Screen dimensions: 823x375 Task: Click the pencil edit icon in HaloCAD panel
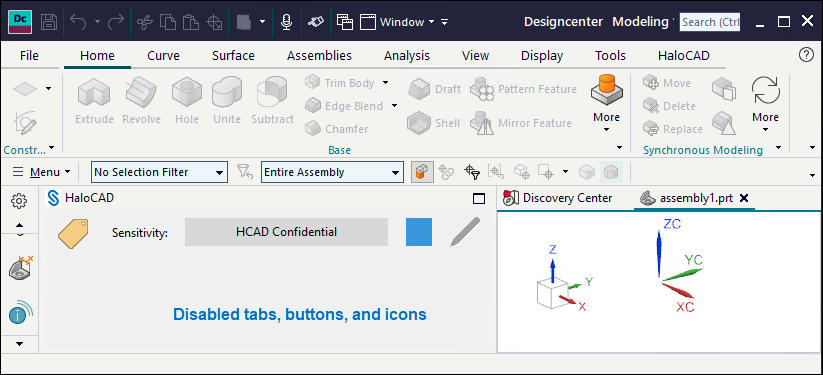(x=465, y=232)
